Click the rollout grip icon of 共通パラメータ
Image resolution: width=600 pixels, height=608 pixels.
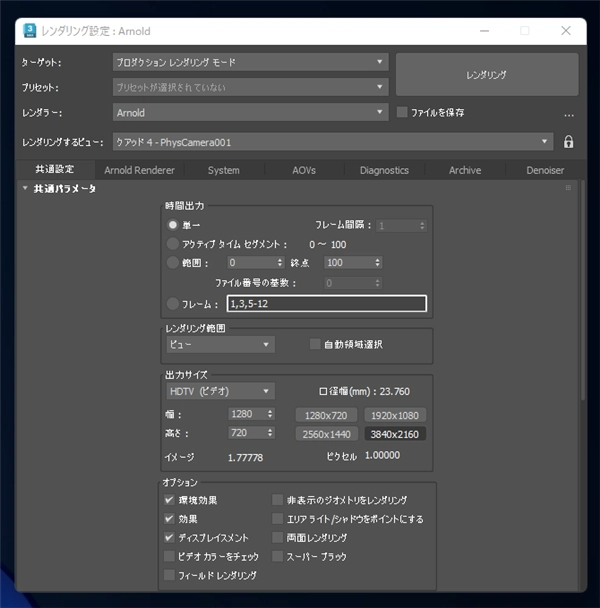(x=568, y=188)
